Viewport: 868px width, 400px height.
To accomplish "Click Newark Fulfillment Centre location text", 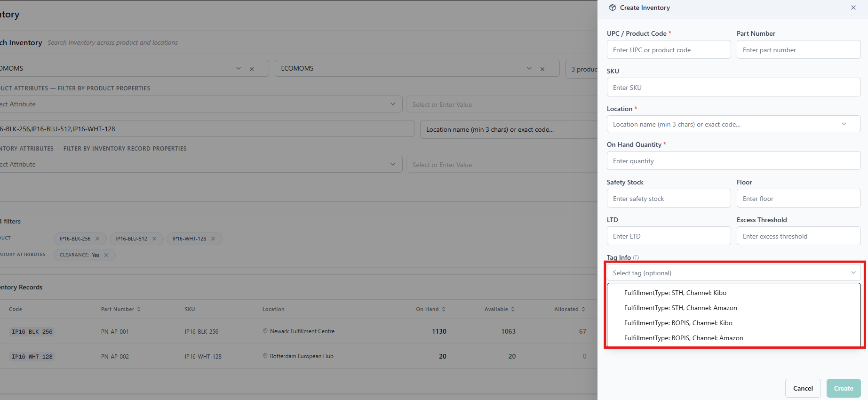I will point(302,331).
